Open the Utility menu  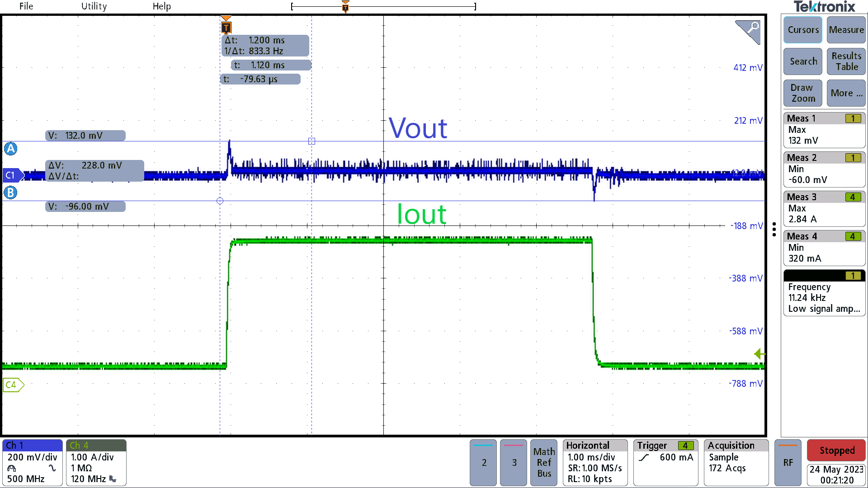point(94,6)
